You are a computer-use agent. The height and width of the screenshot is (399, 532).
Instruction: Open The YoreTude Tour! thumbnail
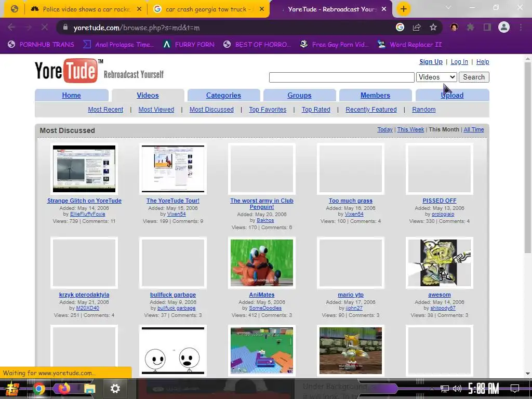[x=173, y=169]
